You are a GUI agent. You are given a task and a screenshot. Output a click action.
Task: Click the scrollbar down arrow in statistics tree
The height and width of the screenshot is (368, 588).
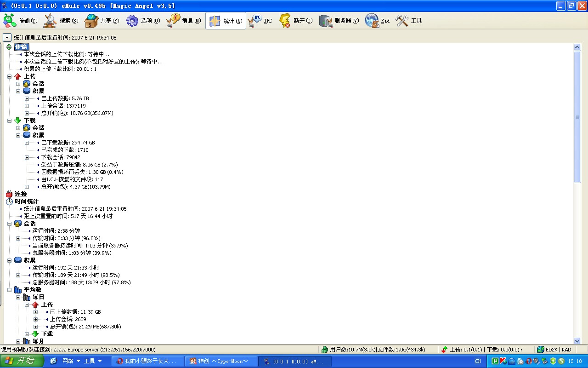click(x=577, y=341)
